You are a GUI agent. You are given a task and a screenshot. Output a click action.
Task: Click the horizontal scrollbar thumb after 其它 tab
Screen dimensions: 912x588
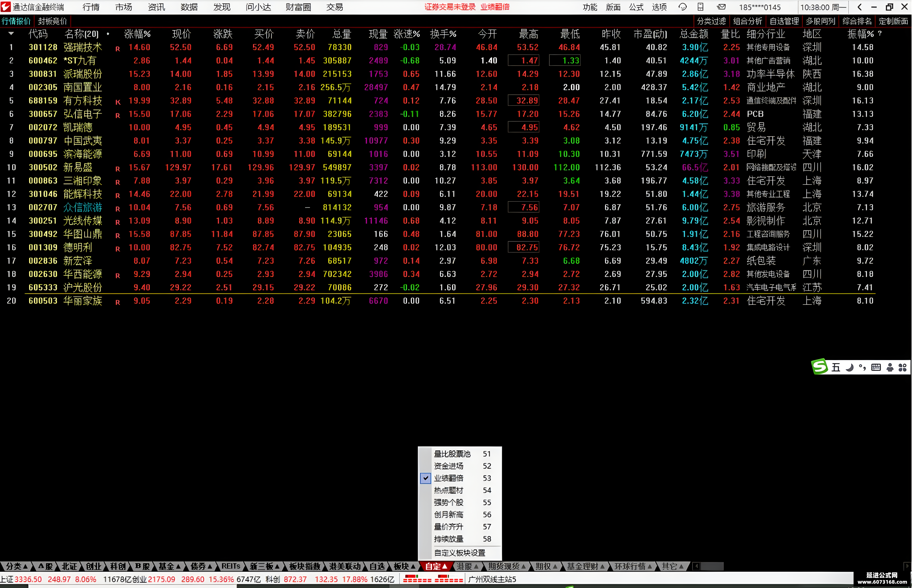click(x=712, y=566)
